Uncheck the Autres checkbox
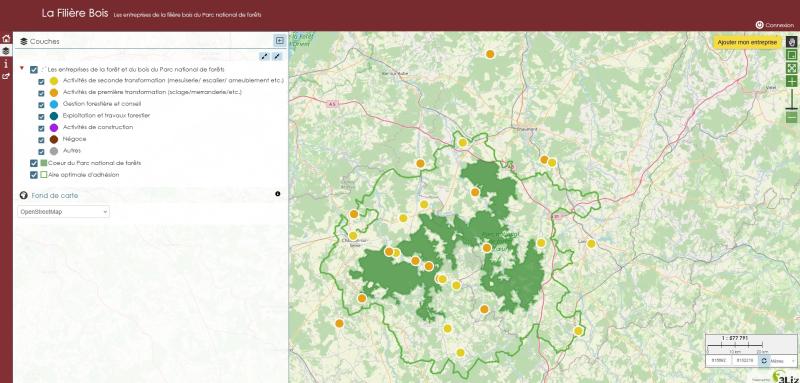This screenshot has width=800, height=383. click(x=41, y=151)
